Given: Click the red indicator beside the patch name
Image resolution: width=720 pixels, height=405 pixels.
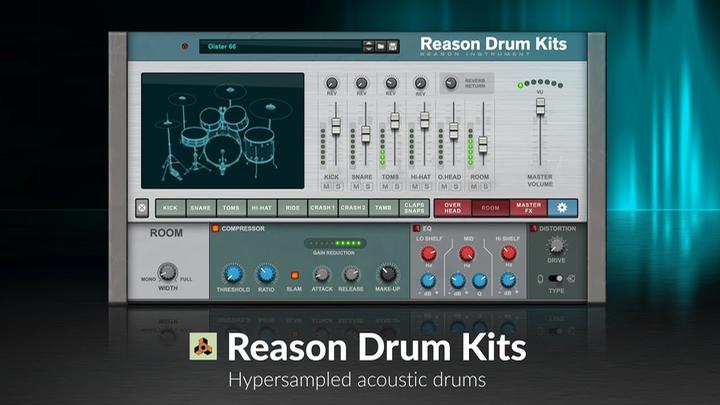Looking at the screenshot, I should [x=185, y=46].
